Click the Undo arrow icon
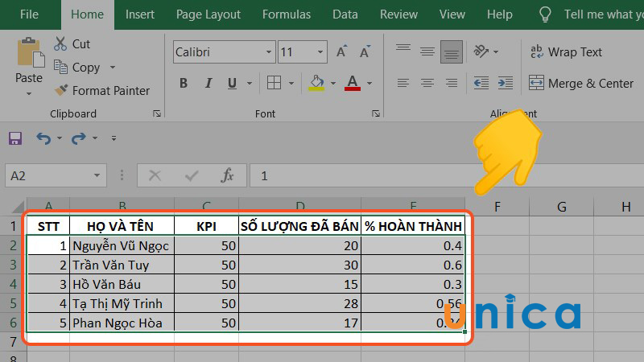 point(43,138)
